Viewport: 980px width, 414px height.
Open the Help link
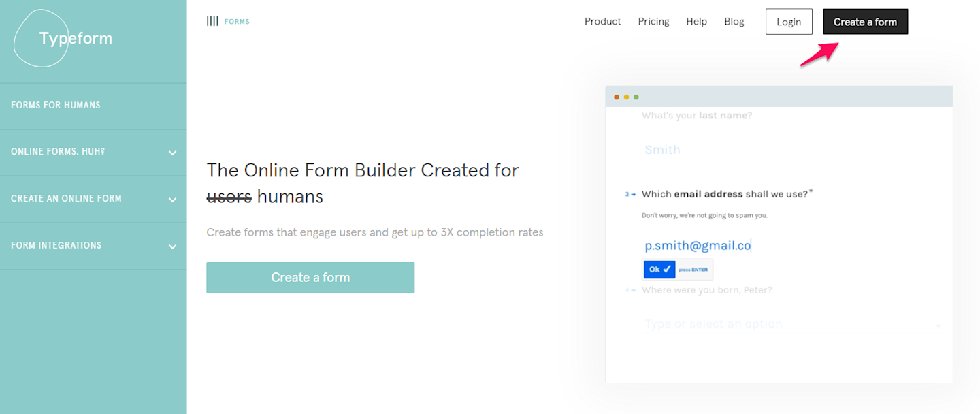click(x=696, y=21)
